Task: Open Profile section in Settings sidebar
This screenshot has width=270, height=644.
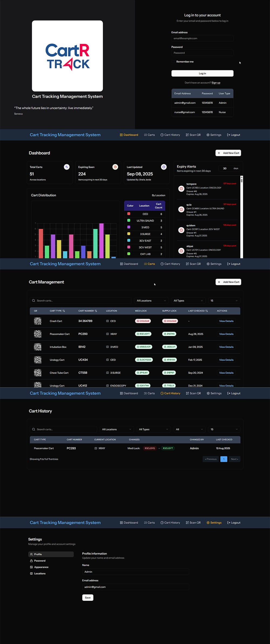Action: pos(38,554)
